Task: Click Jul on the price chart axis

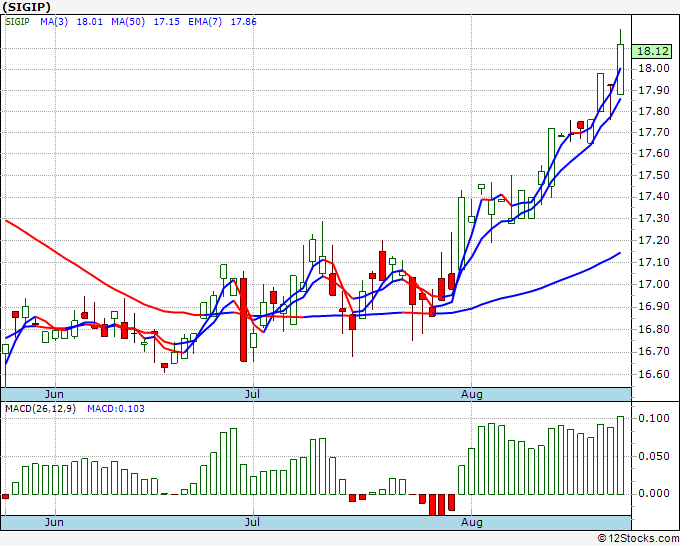Action: click(x=252, y=394)
